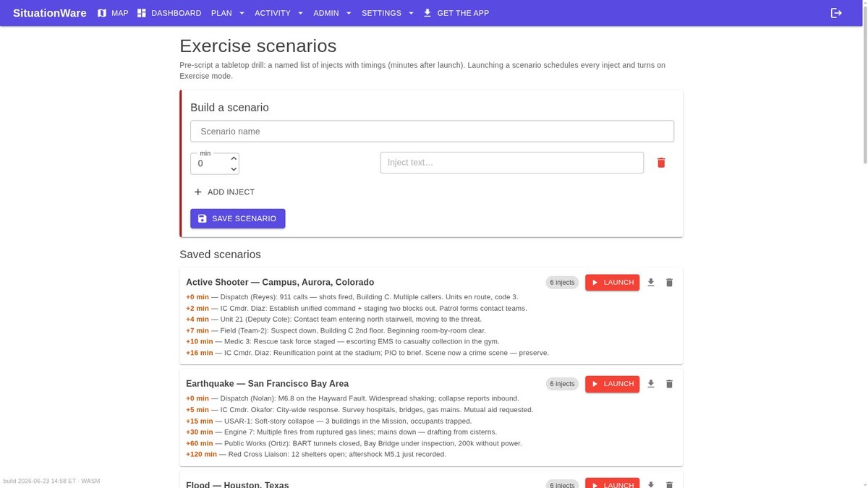Click Add Inject button
This screenshot has height=488, width=868.
point(224,192)
